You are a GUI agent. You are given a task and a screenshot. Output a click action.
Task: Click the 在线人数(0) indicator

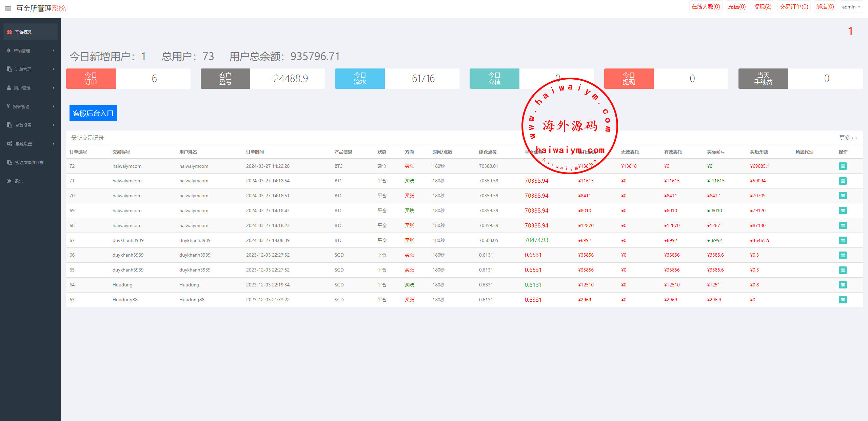pos(706,7)
